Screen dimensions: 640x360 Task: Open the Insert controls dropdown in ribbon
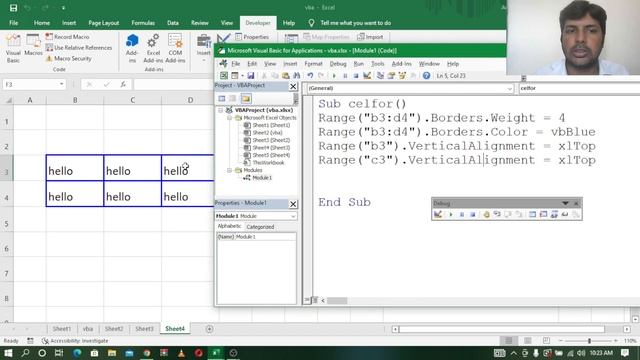point(203,48)
